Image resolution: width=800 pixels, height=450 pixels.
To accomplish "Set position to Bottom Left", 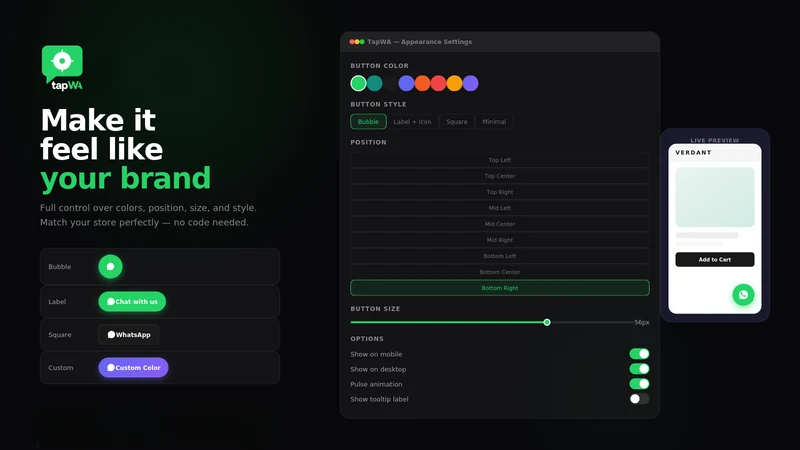I will [499, 256].
